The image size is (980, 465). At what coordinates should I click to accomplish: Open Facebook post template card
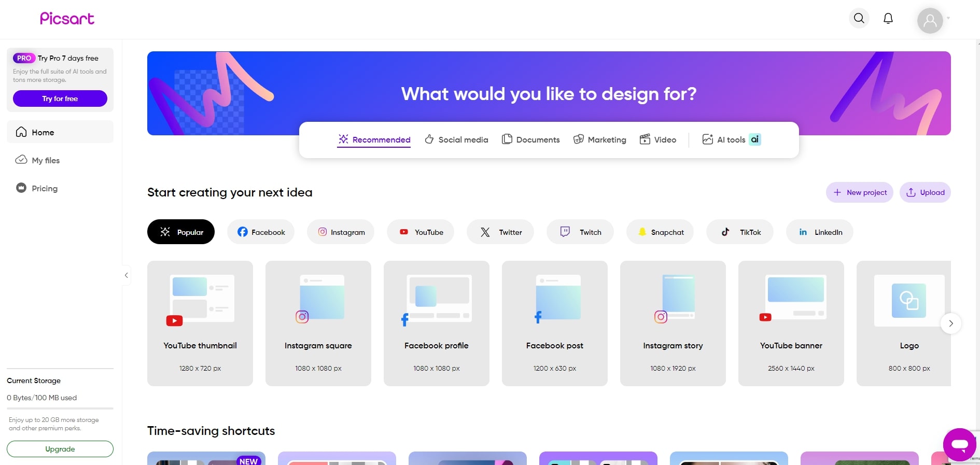(x=555, y=323)
